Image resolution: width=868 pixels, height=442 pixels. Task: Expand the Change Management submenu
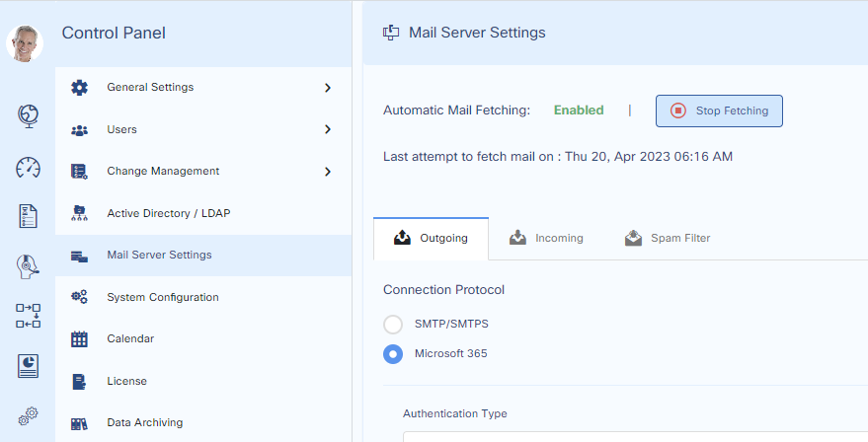point(327,172)
